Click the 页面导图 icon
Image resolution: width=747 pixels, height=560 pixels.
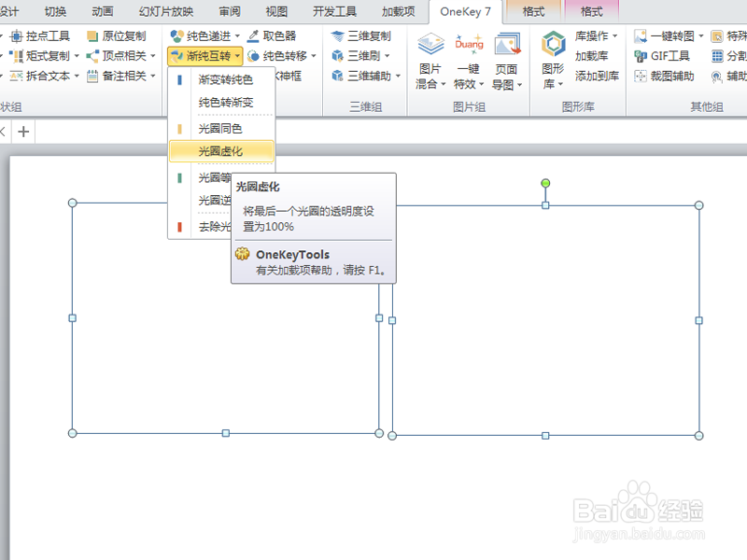[507, 45]
